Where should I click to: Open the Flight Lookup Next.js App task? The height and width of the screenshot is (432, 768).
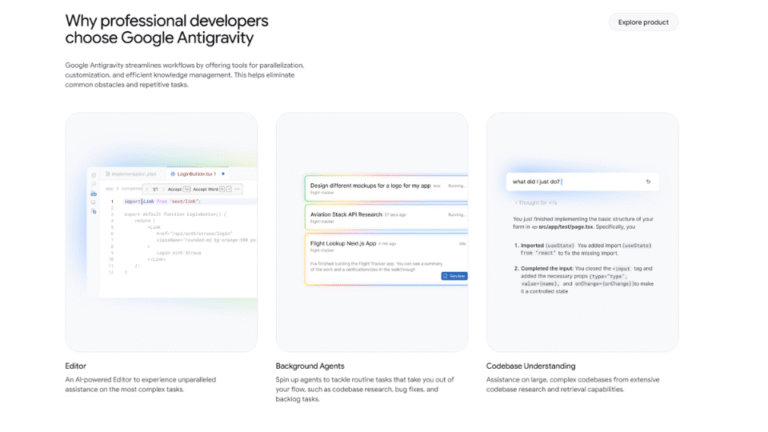click(x=386, y=260)
